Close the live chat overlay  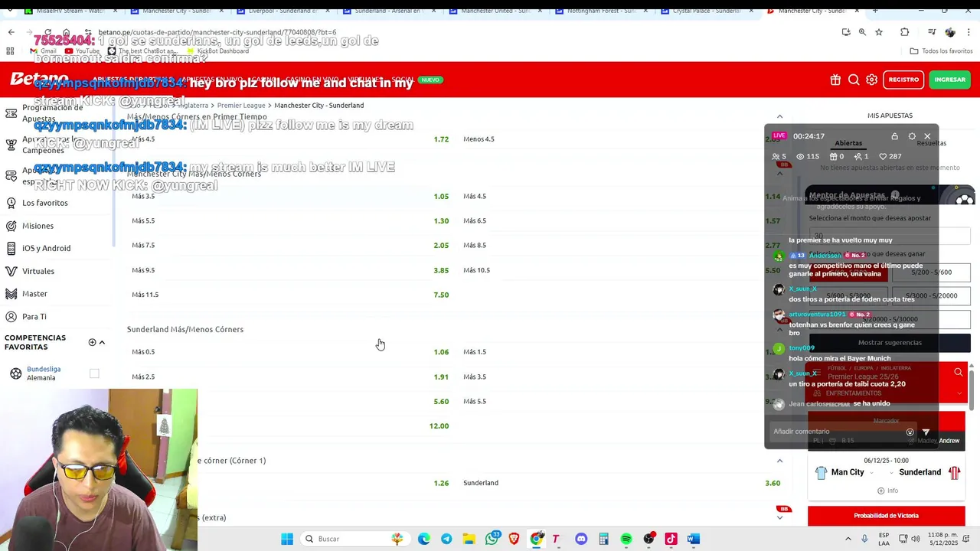[x=927, y=136]
